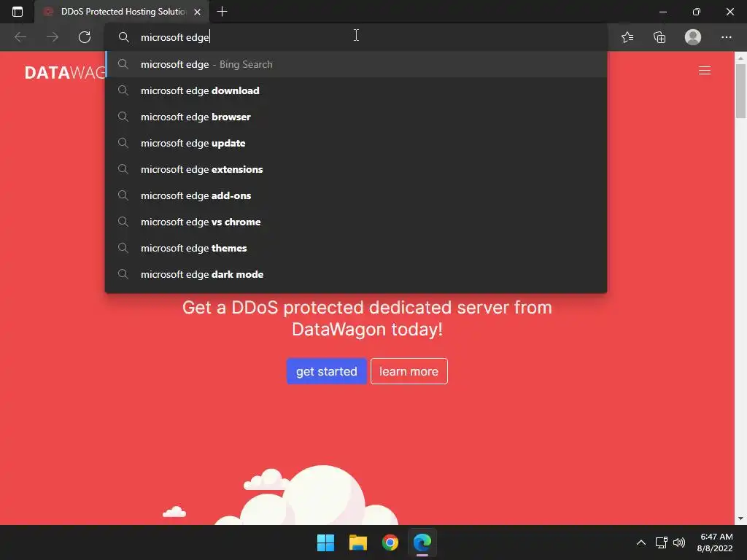Image resolution: width=747 pixels, height=560 pixels.
Task: Show hidden system tray icons
Action: (x=641, y=542)
